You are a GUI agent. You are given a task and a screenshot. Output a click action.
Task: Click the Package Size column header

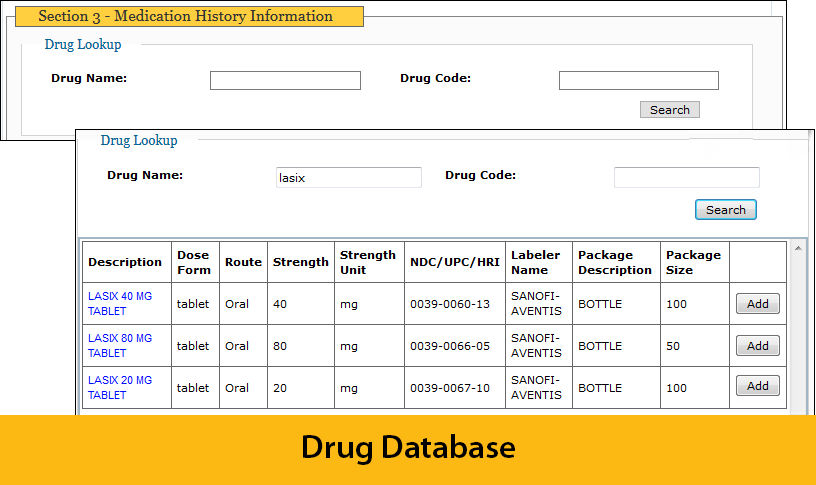click(x=693, y=262)
